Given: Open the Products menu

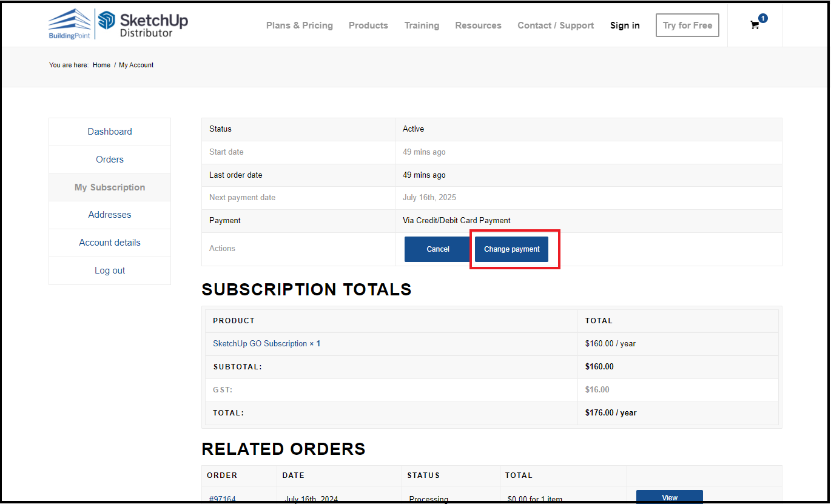Looking at the screenshot, I should pos(368,25).
